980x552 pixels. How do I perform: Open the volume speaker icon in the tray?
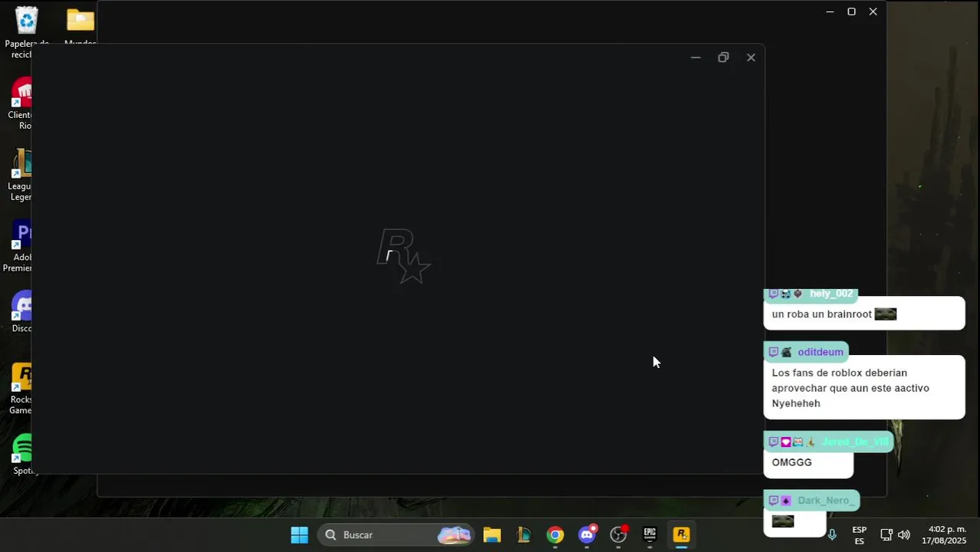pos(904,535)
